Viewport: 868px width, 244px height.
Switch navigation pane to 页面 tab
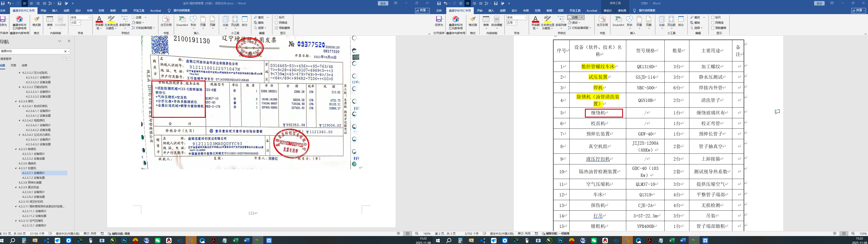click(13, 65)
